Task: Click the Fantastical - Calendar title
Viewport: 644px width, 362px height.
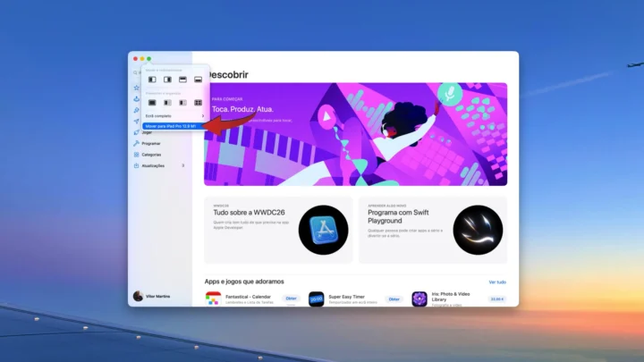Action: tap(248, 297)
